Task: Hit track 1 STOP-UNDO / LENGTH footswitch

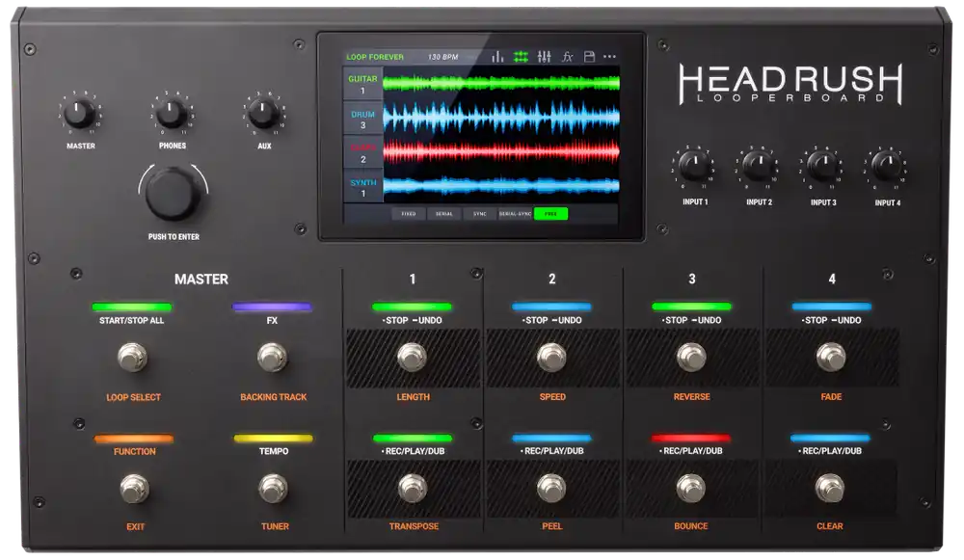Action: point(412,358)
